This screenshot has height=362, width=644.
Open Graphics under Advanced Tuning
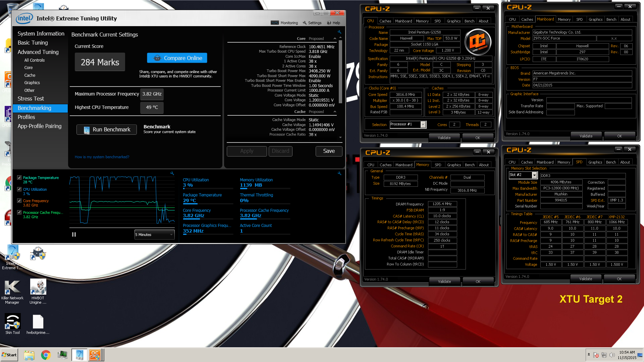tap(32, 83)
